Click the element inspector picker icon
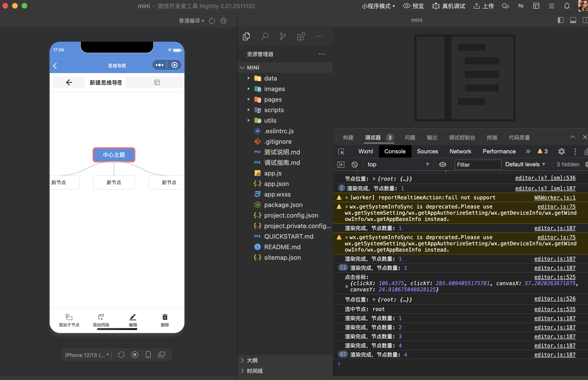 tap(341, 151)
